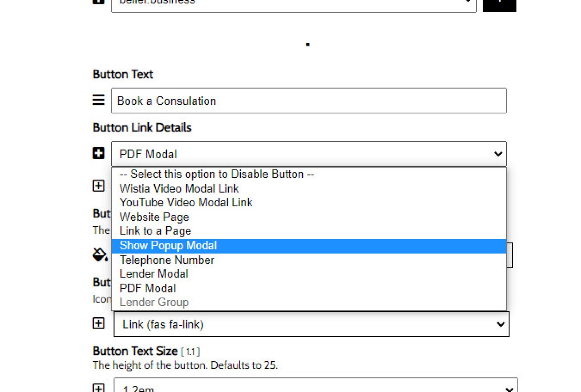The image size is (581, 392).
Task: Expand the Link (fas fa-link) icon dropdown
Action: pyautogui.click(x=311, y=324)
